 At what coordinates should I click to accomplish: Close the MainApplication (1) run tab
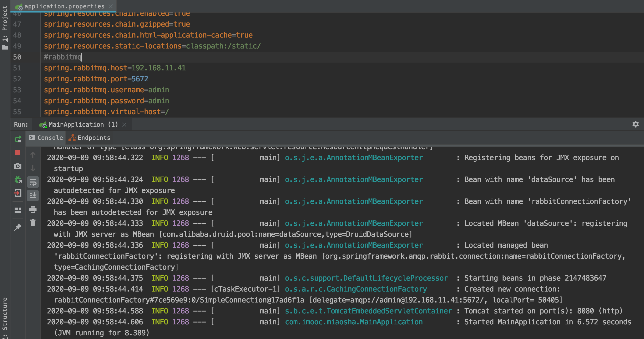pyautogui.click(x=124, y=125)
